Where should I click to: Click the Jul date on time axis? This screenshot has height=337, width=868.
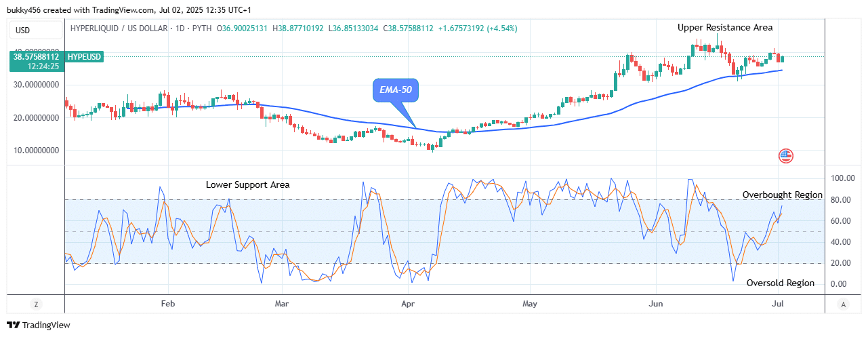point(779,304)
